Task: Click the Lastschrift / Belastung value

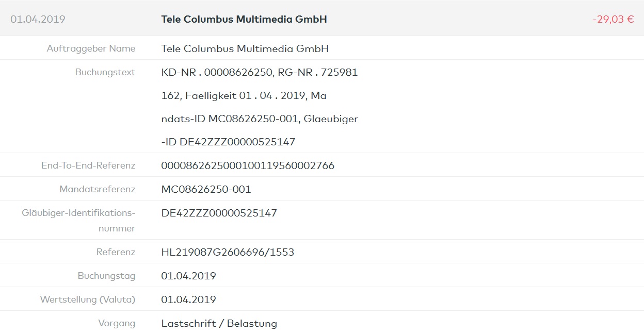Action: (219, 324)
